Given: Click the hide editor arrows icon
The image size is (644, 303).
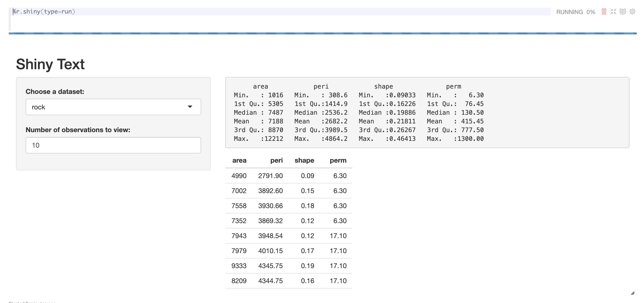Looking at the screenshot, I should (613, 12).
